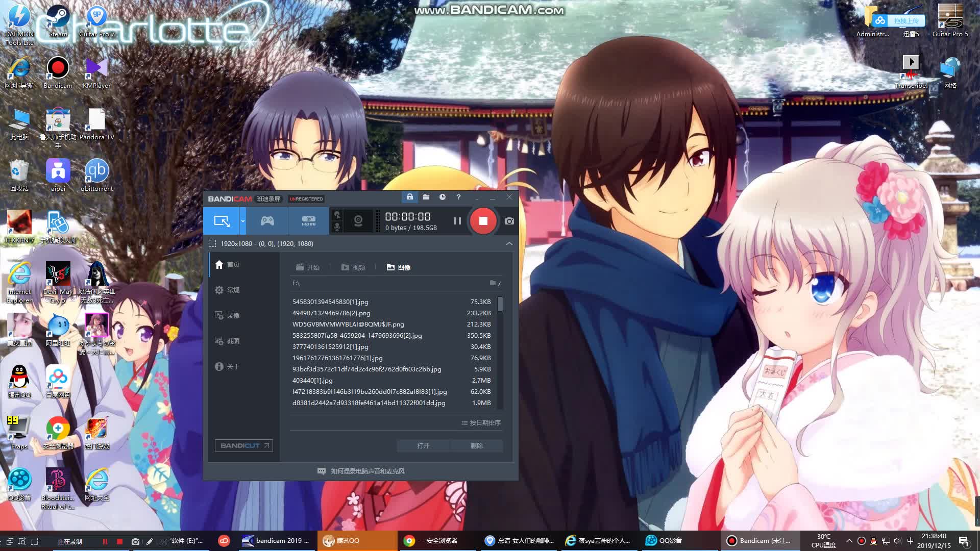Screen dimensions: 980x551
Task: Open DAEMON Tools Lite desktop icon
Action: pyautogui.click(x=19, y=25)
